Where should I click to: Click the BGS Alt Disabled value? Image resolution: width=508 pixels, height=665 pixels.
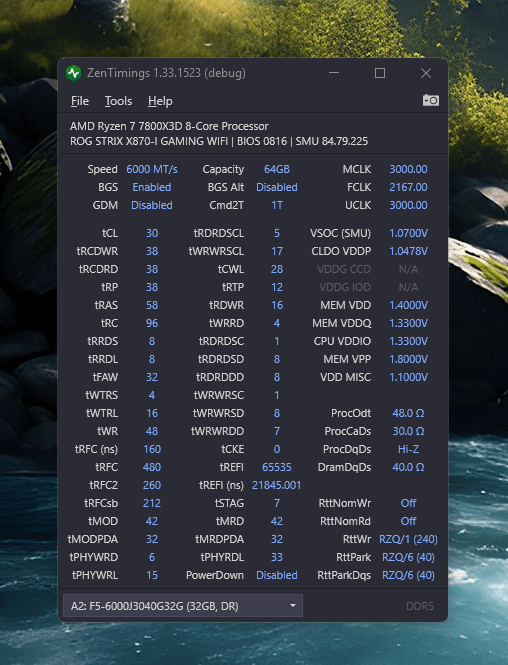[277, 187]
